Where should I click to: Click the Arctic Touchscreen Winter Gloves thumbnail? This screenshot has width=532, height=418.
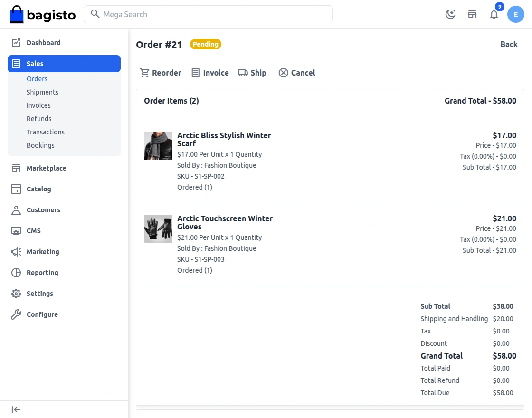[158, 229]
